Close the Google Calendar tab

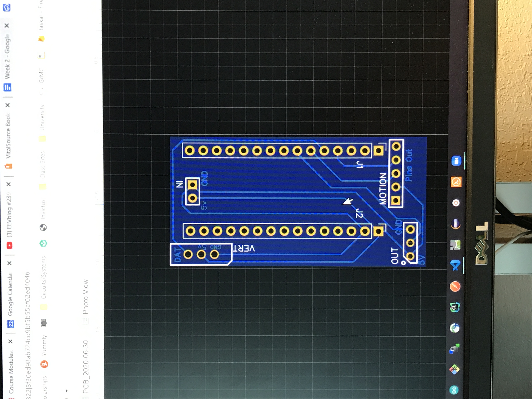pyautogui.click(x=9, y=263)
